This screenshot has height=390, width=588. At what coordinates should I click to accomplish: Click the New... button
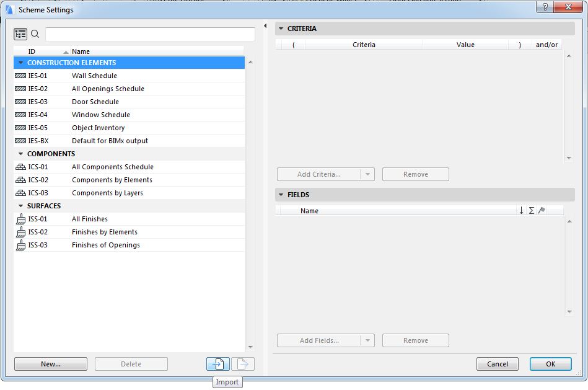(51, 364)
